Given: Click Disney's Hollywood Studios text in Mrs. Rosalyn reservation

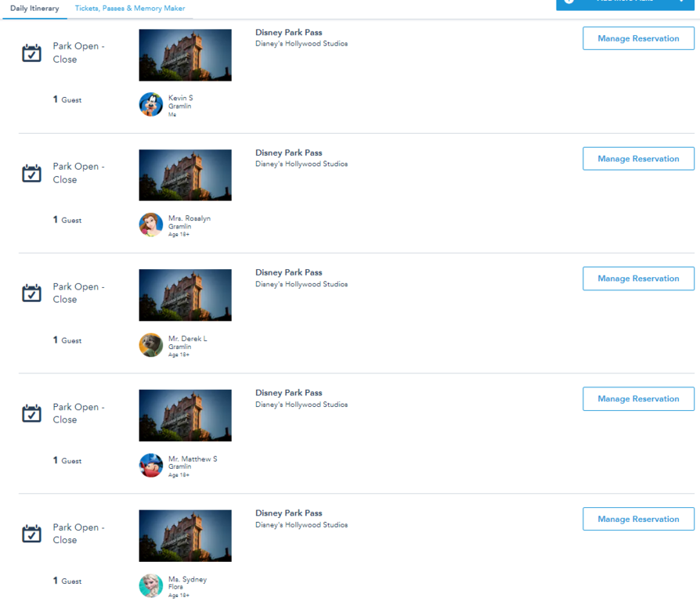Looking at the screenshot, I should click(x=301, y=164).
